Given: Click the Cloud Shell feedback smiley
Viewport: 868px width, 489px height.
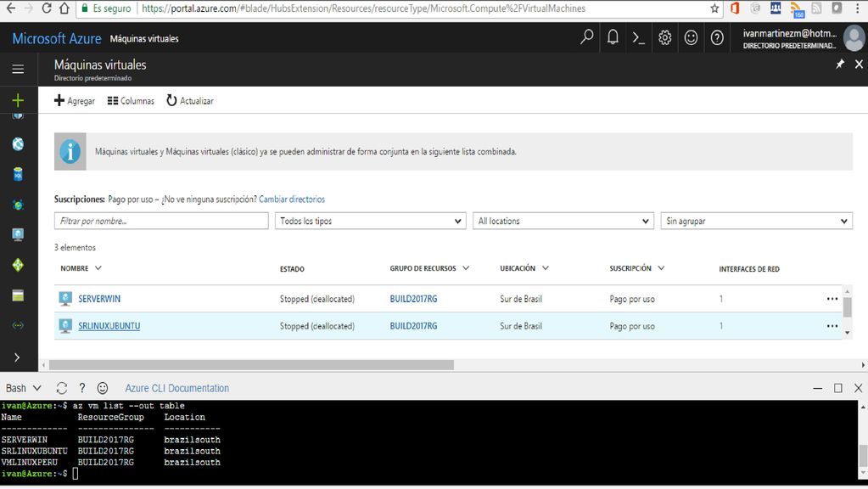Looking at the screenshot, I should click(103, 388).
